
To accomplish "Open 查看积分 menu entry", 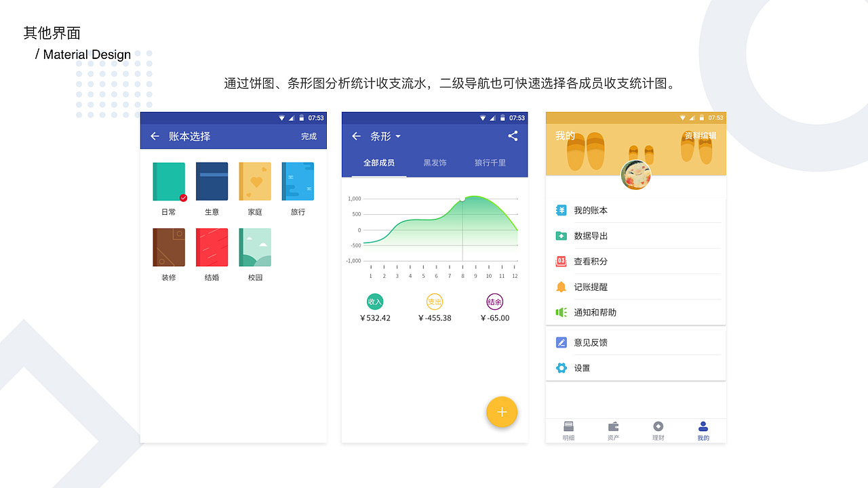I will coord(636,261).
